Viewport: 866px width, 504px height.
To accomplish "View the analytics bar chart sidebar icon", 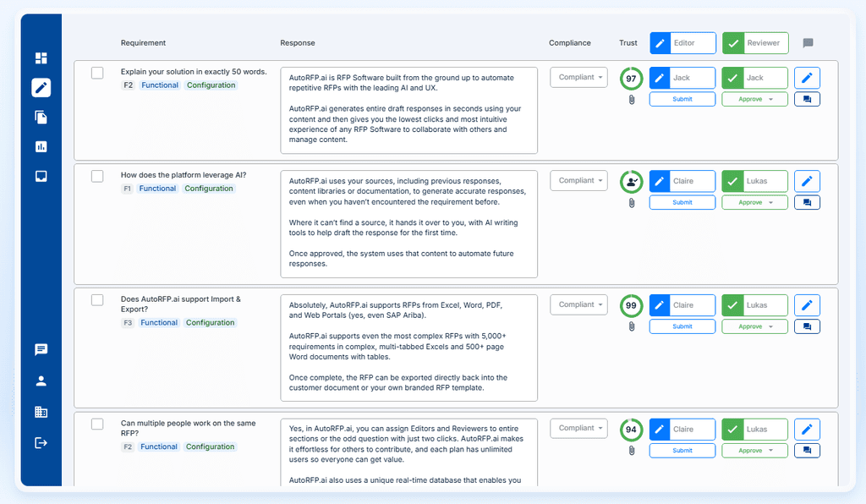I will point(40,145).
